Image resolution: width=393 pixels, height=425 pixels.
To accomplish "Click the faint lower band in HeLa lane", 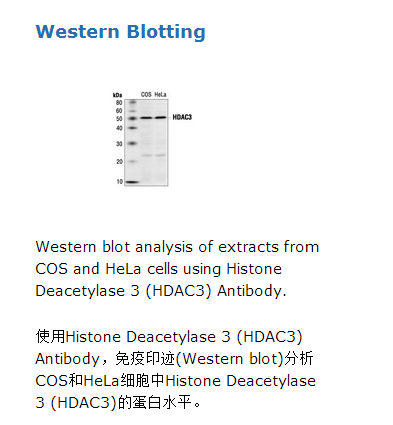I will tap(160, 155).
